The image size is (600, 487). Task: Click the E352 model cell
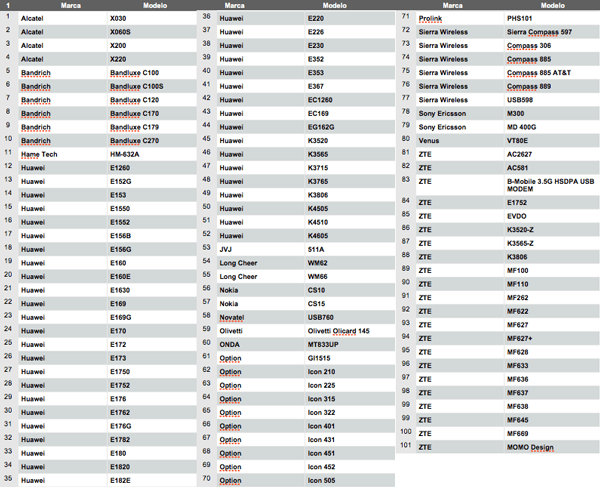click(x=350, y=59)
